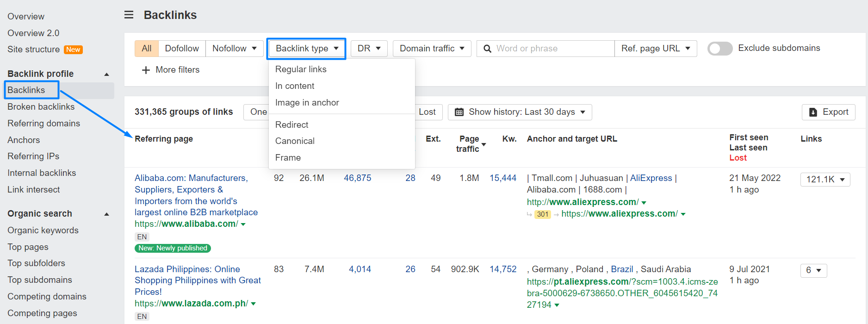Open Top subfolders report
This screenshot has width=868, height=324.
coord(36,263)
